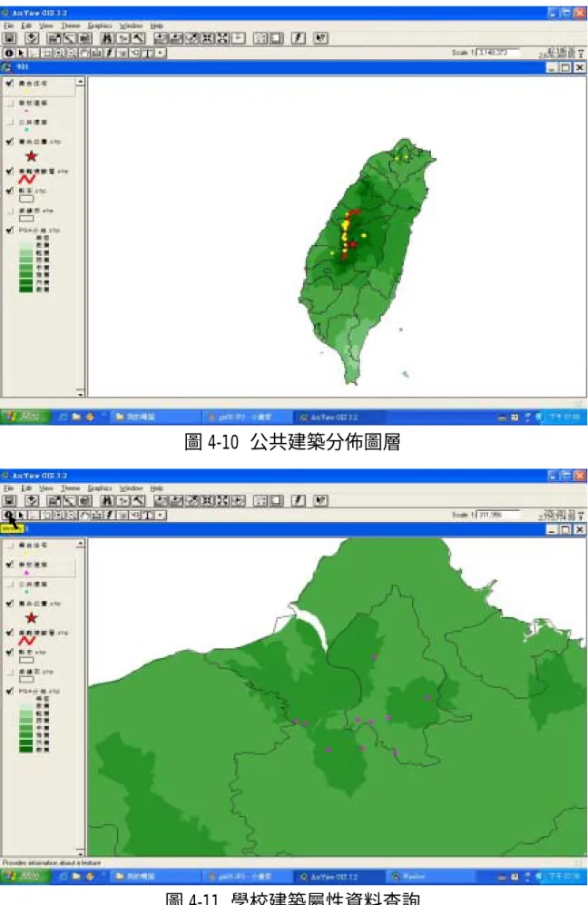Image resolution: width=588 pixels, height=905 pixels.
Task: Click the Find binoculars icon in the zoomed-in map window
Action: [107, 500]
